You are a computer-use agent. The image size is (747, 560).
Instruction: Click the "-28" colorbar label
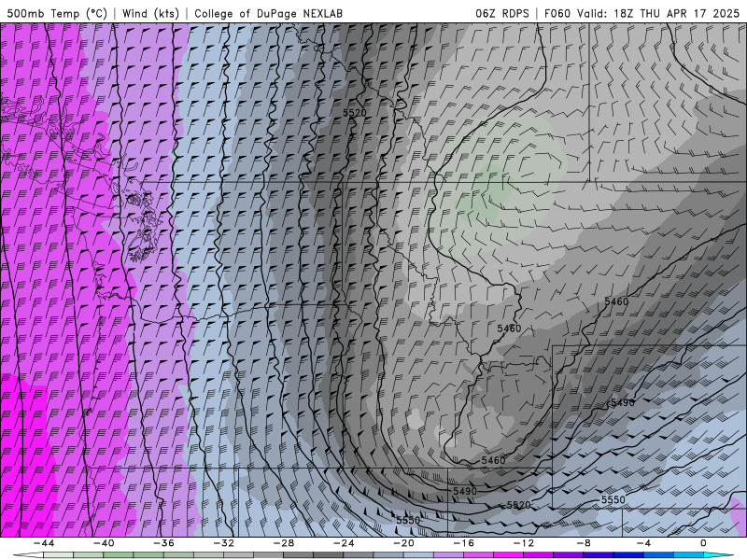click(x=284, y=543)
